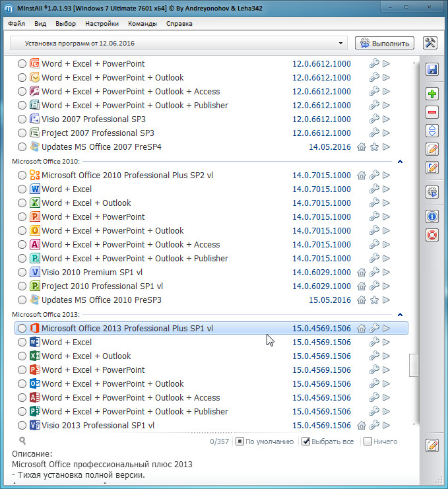
Task: Click the vertical scrollbar thumb
Action: tap(414, 365)
